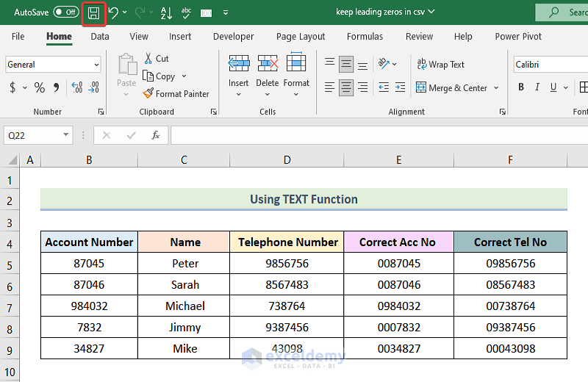Viewport: 588px width, 382px height.
Task: Click the Search magnifier box
Action: click(x=562, y=12)
